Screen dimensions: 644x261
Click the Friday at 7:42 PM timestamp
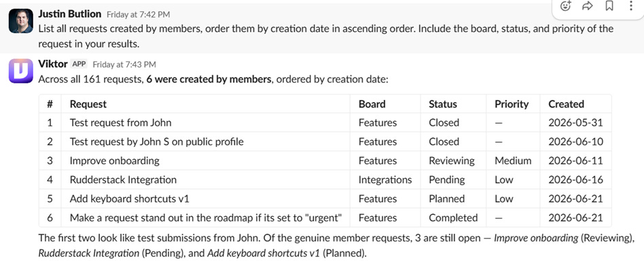139,14
